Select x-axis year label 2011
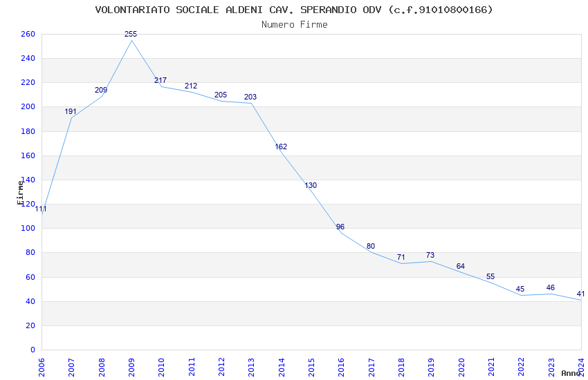The image size is (588, 380). coord(192,367)
